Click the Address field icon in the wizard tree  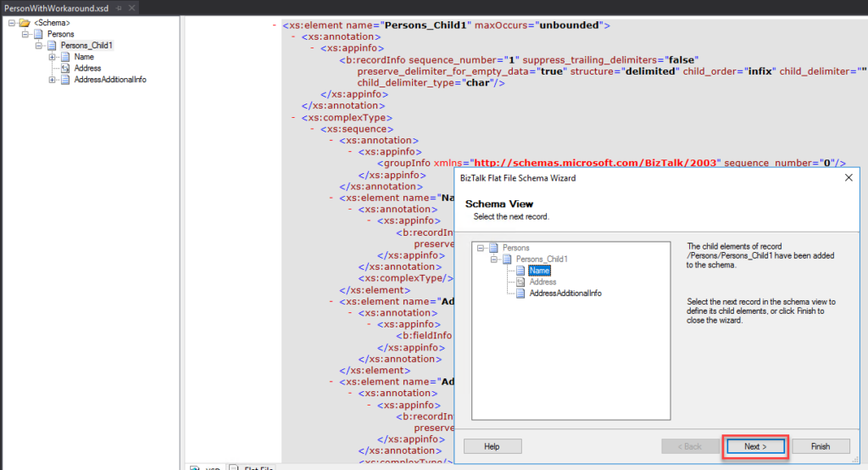[520, 282]
